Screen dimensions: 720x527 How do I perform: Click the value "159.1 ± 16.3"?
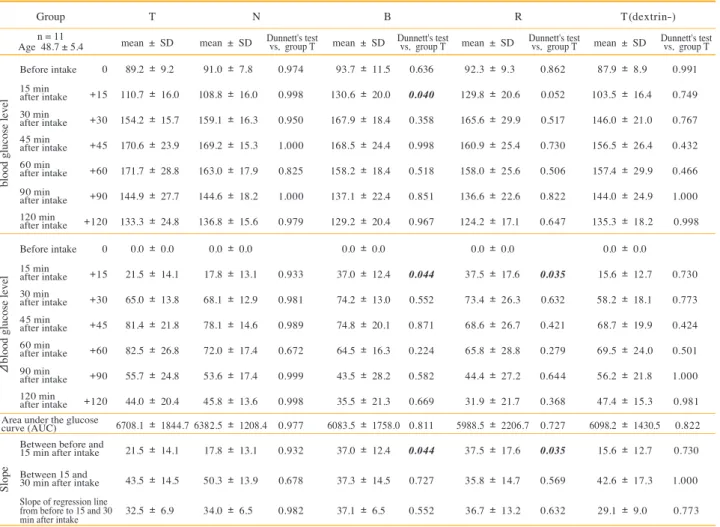click(x=228, y=120)
